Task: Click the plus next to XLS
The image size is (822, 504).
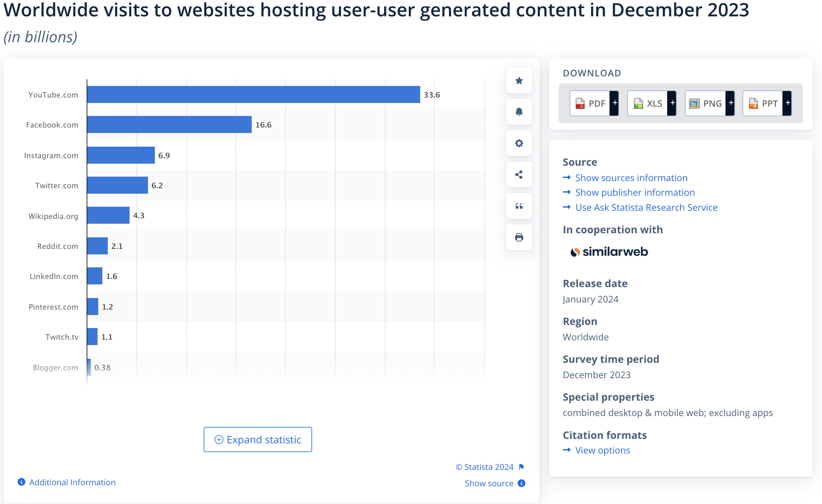Action: pyautogui.click(x=672, y=103)
